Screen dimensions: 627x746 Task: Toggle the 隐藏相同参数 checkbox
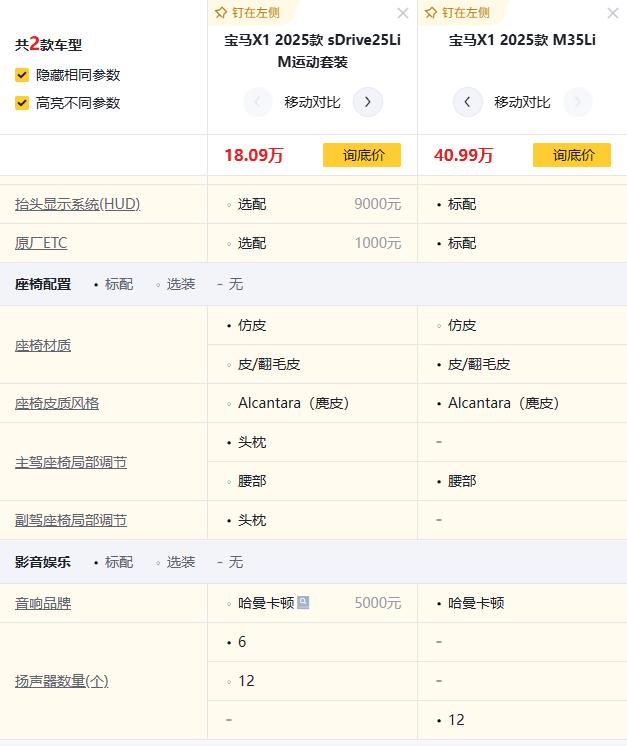point(22,75)
